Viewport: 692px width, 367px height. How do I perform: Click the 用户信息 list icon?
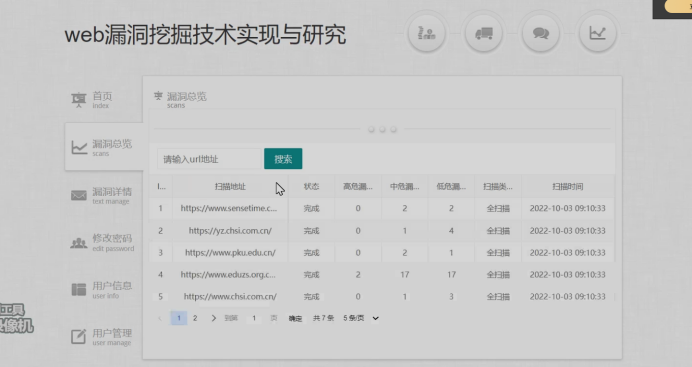[79, 290]
